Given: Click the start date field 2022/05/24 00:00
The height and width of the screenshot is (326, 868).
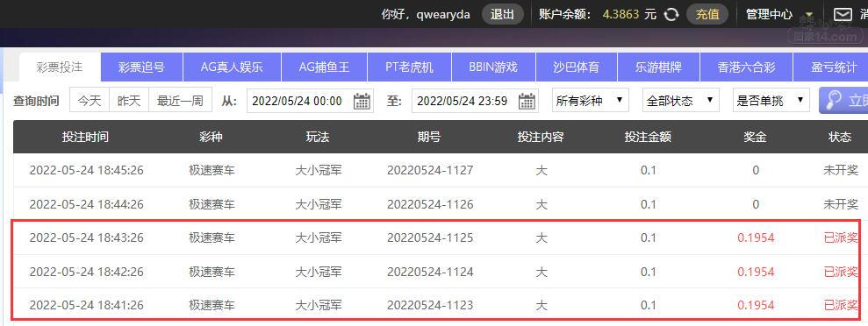Looking at the screenshot, I should 310,101.
